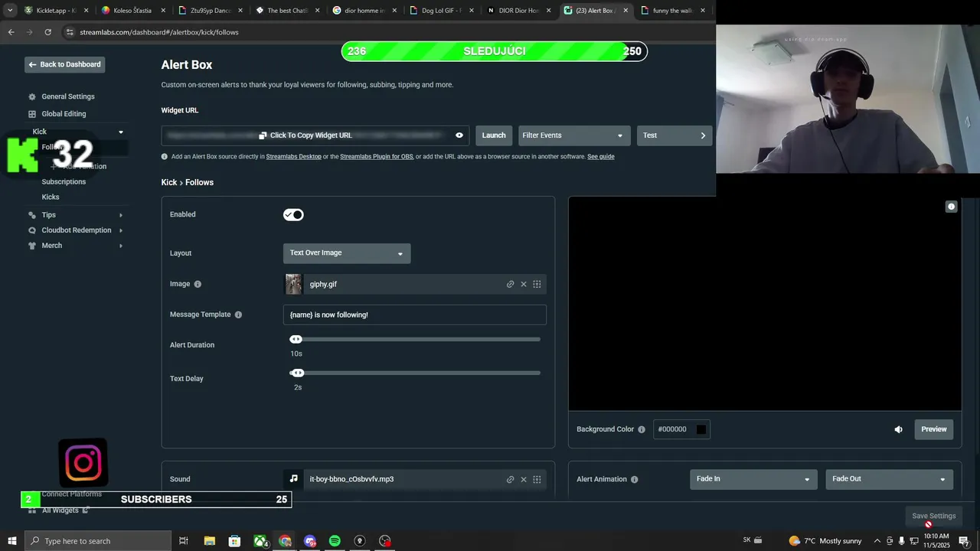Screen dimensions: 980x551
Task: Toggle the Enabled switch off
Action: 293,215
